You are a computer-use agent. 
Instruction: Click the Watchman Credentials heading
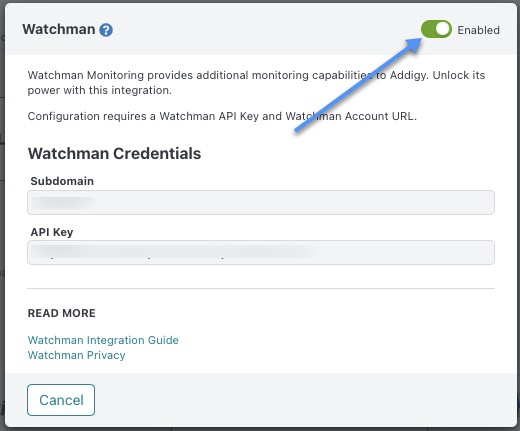114,154
